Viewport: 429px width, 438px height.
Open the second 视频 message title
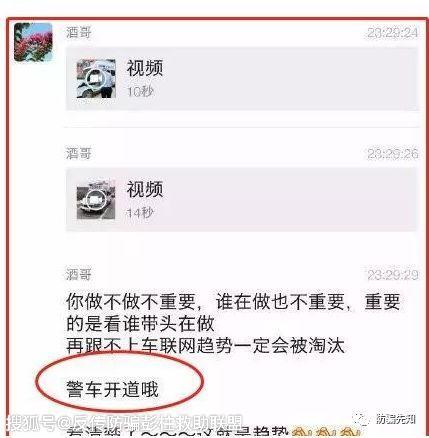(x=144, y=189)
